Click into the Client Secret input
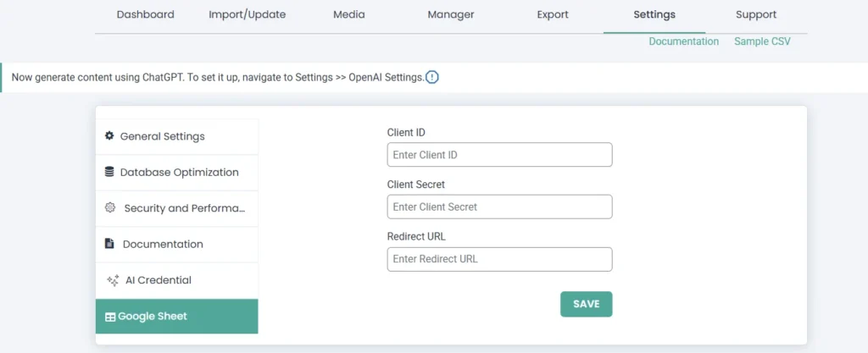Viewport: 868px width, 353px height. click(499, 207)
